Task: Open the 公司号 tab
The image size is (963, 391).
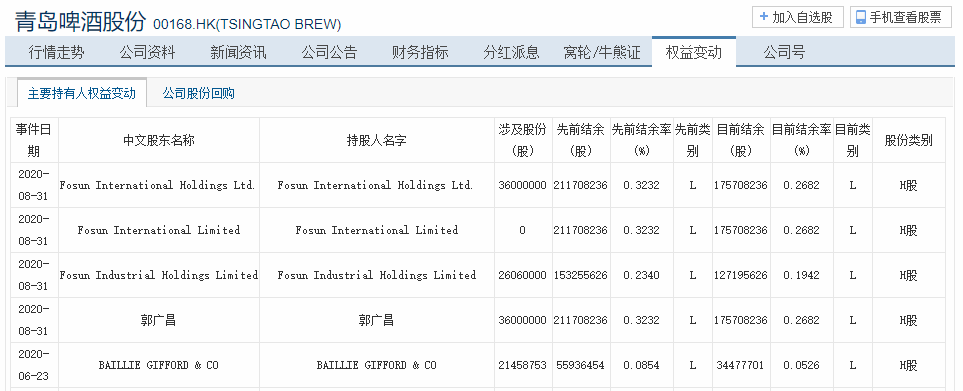Action: click(x=784, y=53)
